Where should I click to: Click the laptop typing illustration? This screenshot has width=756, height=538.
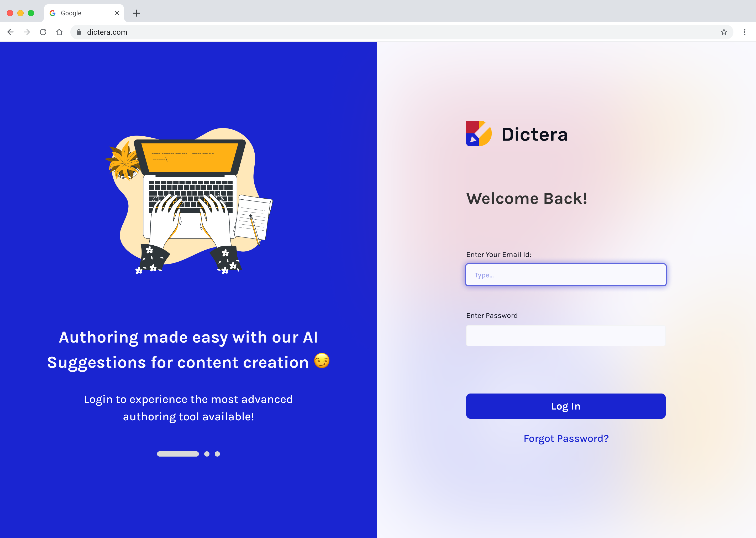(189, 201)
